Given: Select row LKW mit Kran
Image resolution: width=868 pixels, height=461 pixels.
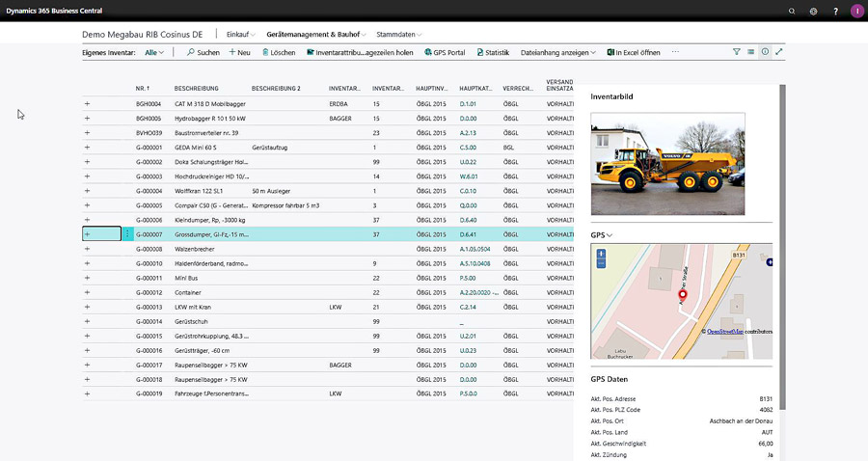Looking at the screenshot, I should click(x=328, y=307).
